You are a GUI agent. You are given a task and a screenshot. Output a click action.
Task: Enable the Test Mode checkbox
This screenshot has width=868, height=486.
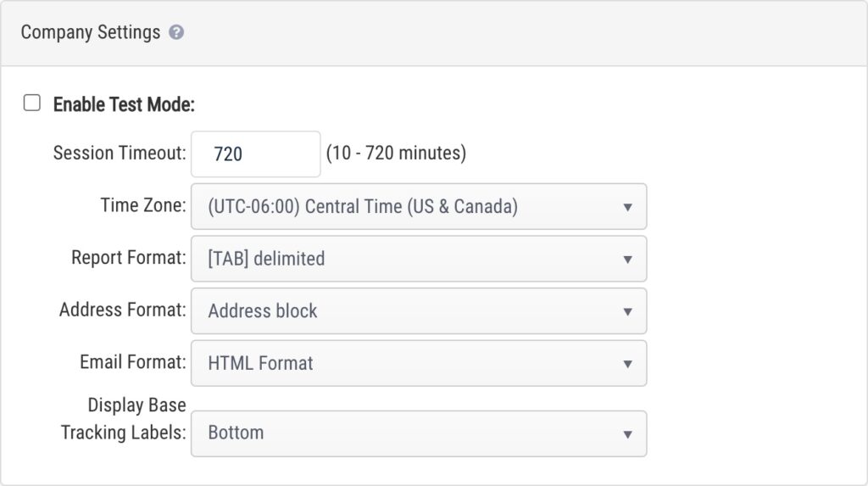coord(32,103)
